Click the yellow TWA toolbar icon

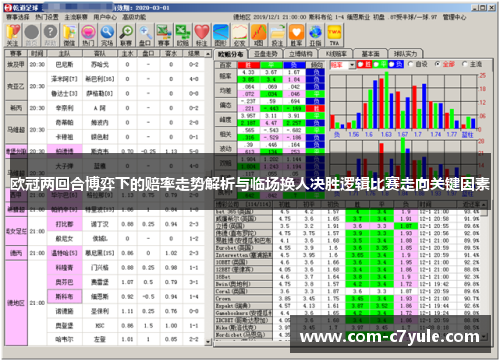334,35
